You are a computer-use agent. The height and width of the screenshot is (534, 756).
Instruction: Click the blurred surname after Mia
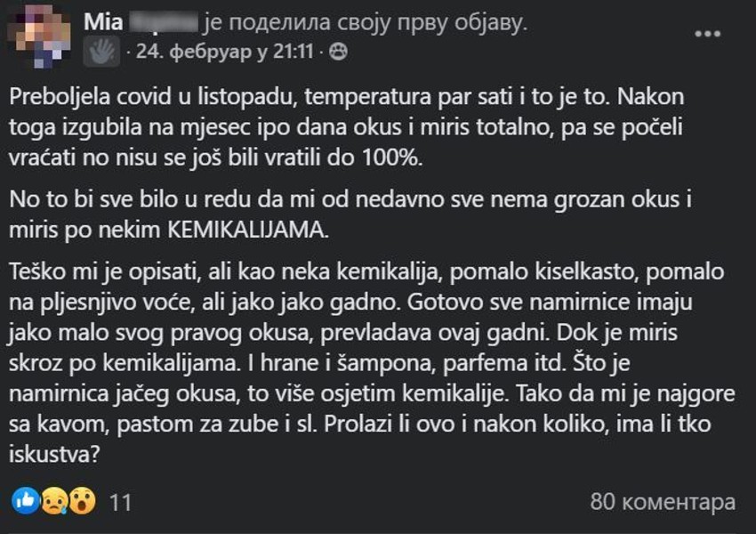point(164,23)
